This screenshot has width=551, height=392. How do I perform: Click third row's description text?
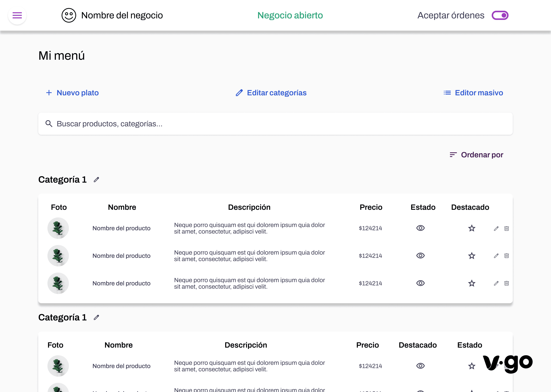point(249,283)
